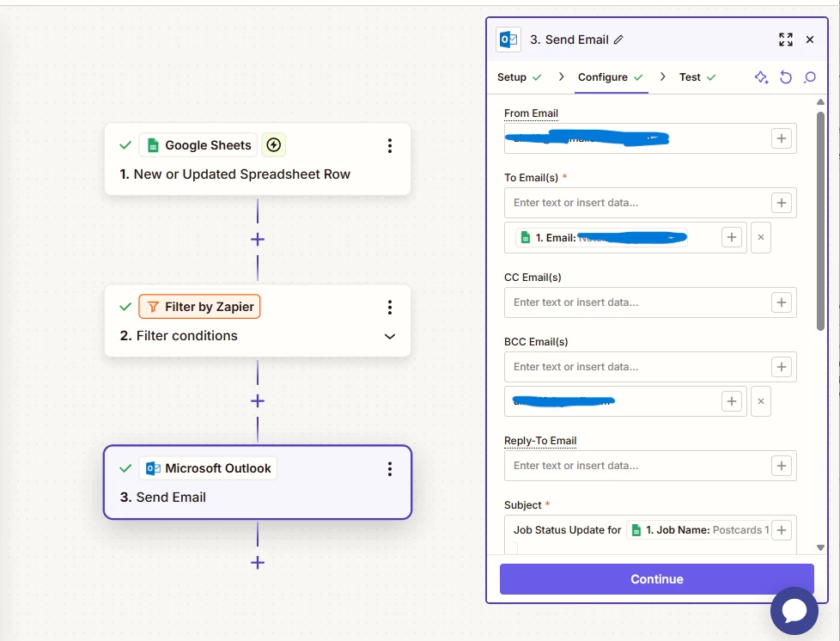Close the Send Email panel
The height and width of the screenshot is (641, 840).
coord(809,40)
